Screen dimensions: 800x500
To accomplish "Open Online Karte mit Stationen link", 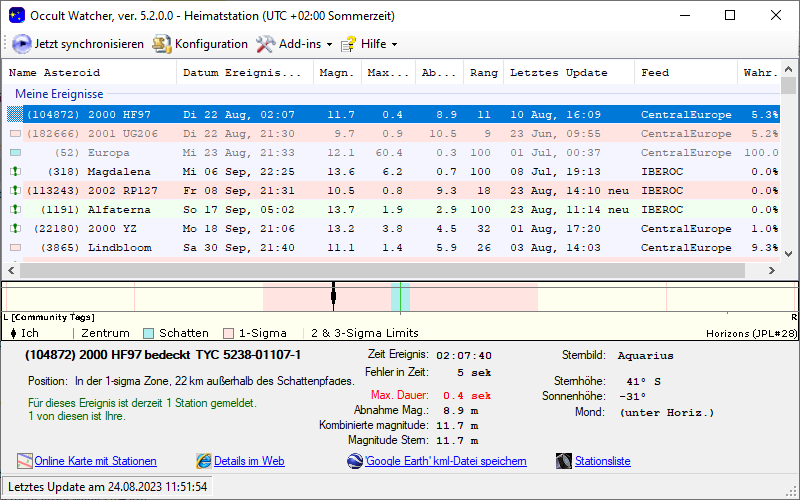I will 95,461.
